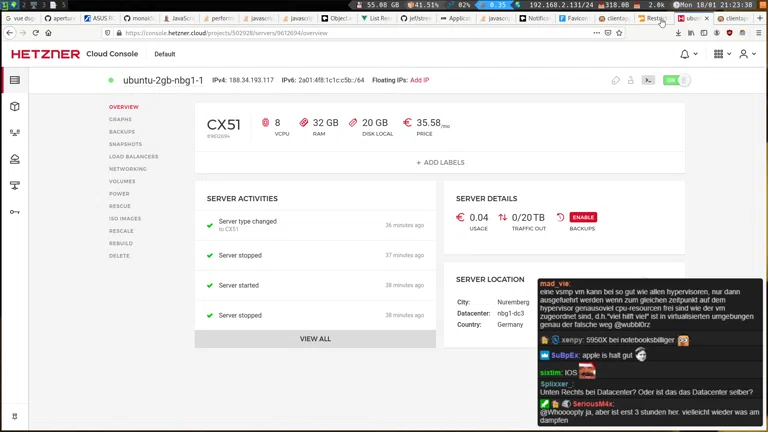Screen dimensions: 768x432
Task: Open Networking in server menu
Action: point(128,169)
